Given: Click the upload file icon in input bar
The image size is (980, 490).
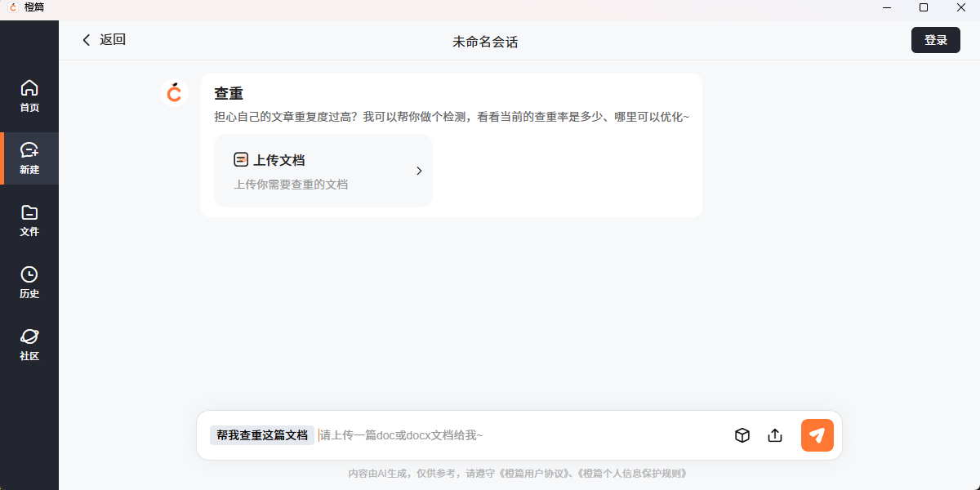Looking at the screenshot, I should [775, 435].
